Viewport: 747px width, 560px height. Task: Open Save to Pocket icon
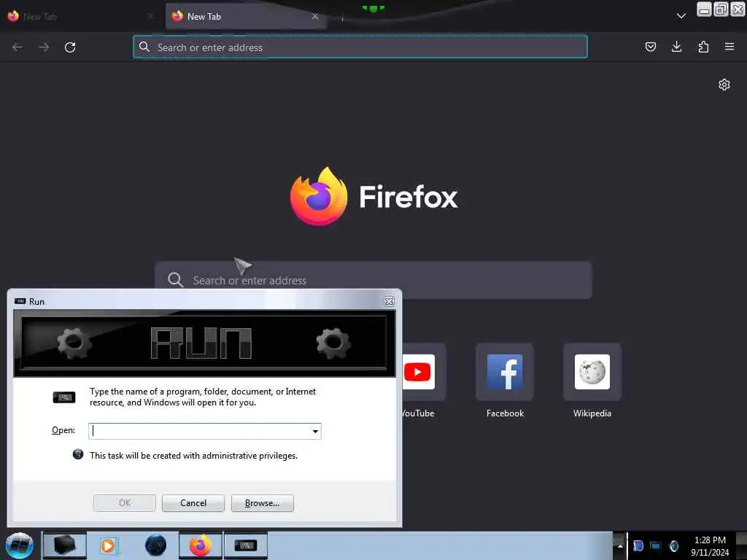pos(650,47)
